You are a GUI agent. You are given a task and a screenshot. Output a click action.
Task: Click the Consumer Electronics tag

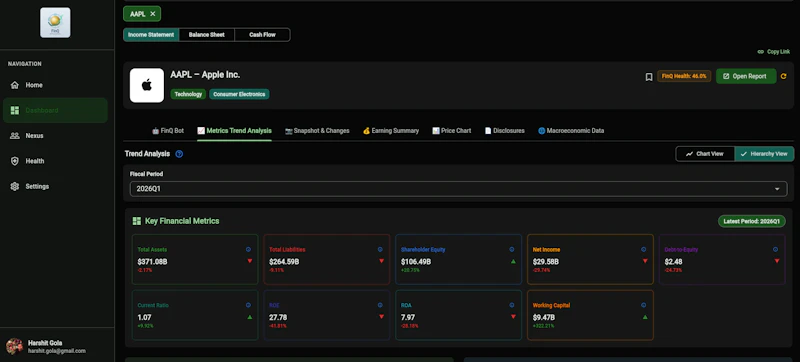pyautogui.click(x=239, y=94)
